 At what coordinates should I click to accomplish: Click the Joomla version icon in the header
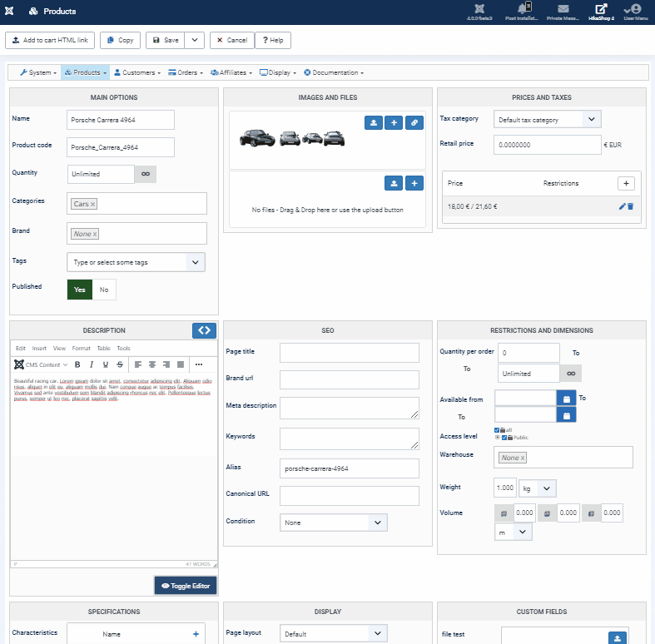pyautogui.click(x=479, y=8)
